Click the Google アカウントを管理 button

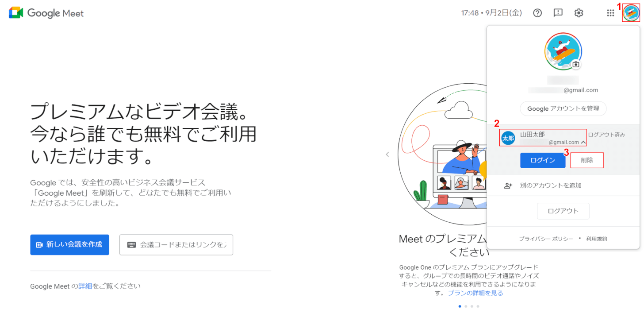click(x=563, y=108)
